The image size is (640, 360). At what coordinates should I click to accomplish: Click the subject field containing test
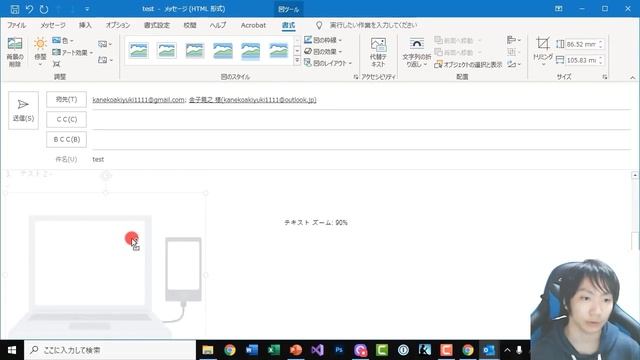point(362,159)
